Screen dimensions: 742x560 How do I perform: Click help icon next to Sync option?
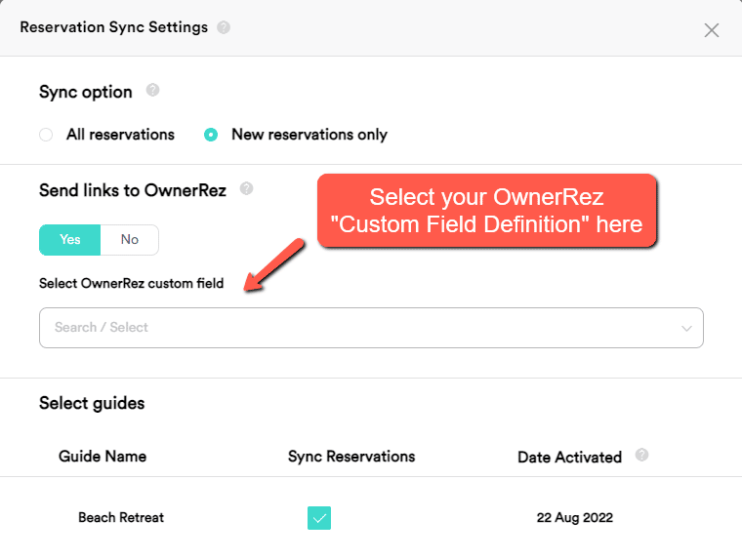pos(152,91)
